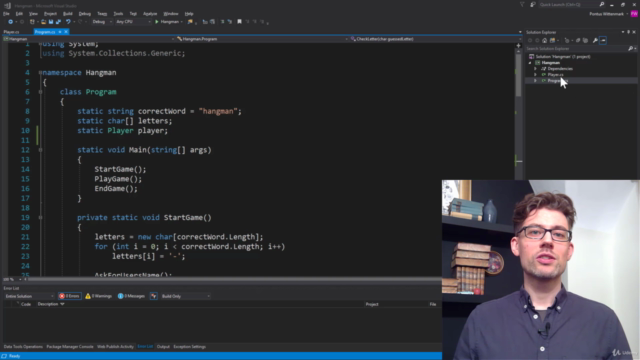
Task: Click Solution Explorer switch views icon
Action: tap(552, 40)
